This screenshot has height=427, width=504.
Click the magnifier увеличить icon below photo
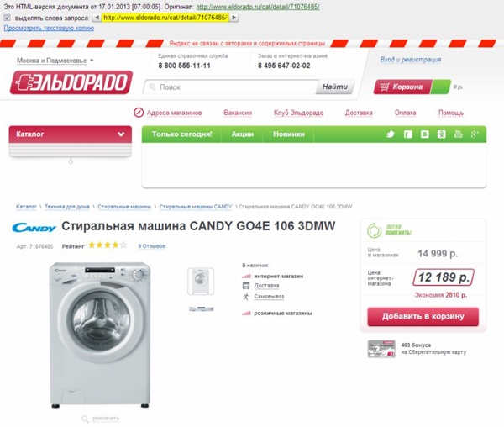[85, 419]
